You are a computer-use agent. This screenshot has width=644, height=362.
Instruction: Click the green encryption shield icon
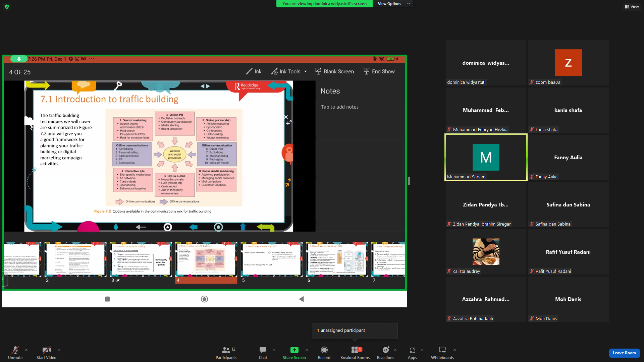click(x=7, y=7)
